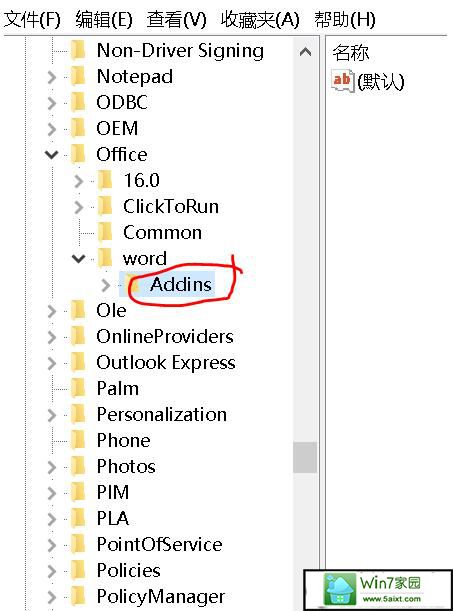Collapse the word key
This screenshot has height=611, width=453.
78,259
